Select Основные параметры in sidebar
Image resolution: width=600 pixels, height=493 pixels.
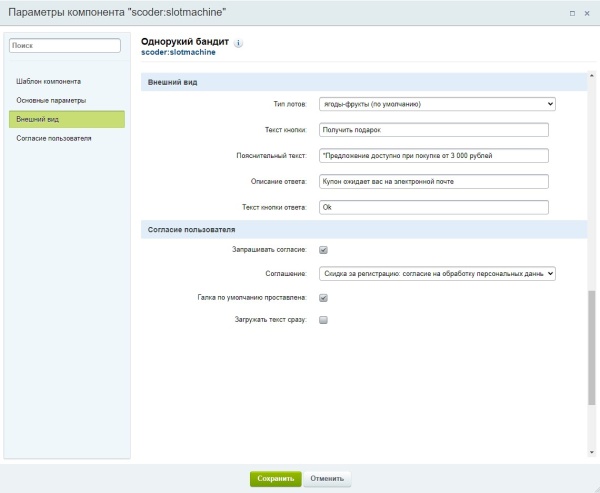coord(51,100)
